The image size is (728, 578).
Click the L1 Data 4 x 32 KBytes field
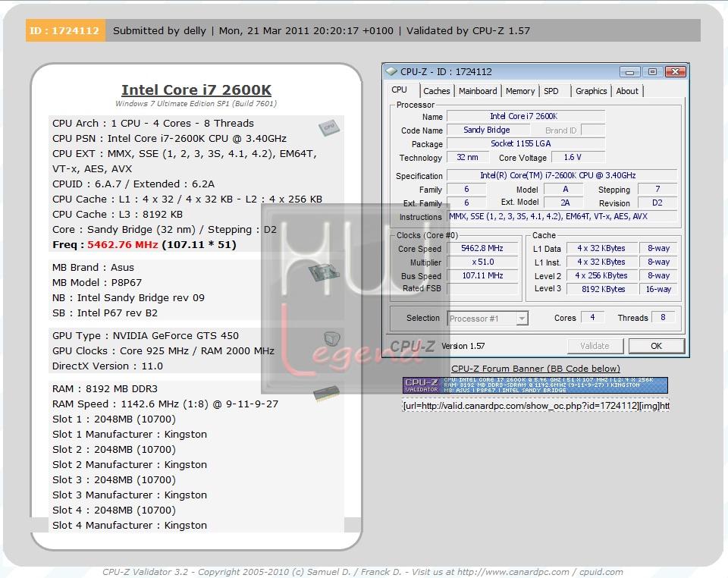(601, 248)
